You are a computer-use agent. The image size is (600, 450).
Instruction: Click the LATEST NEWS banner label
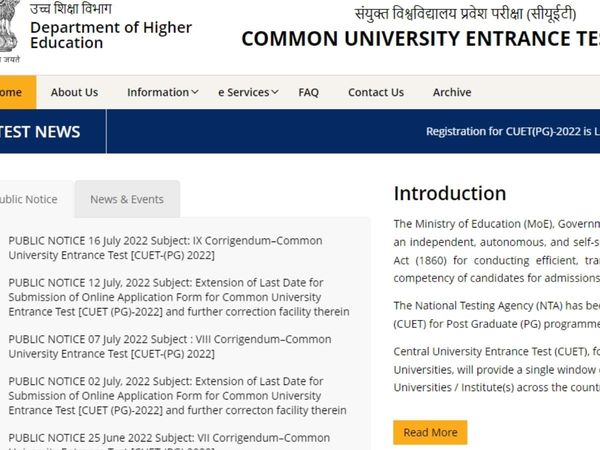pos(40,132)
